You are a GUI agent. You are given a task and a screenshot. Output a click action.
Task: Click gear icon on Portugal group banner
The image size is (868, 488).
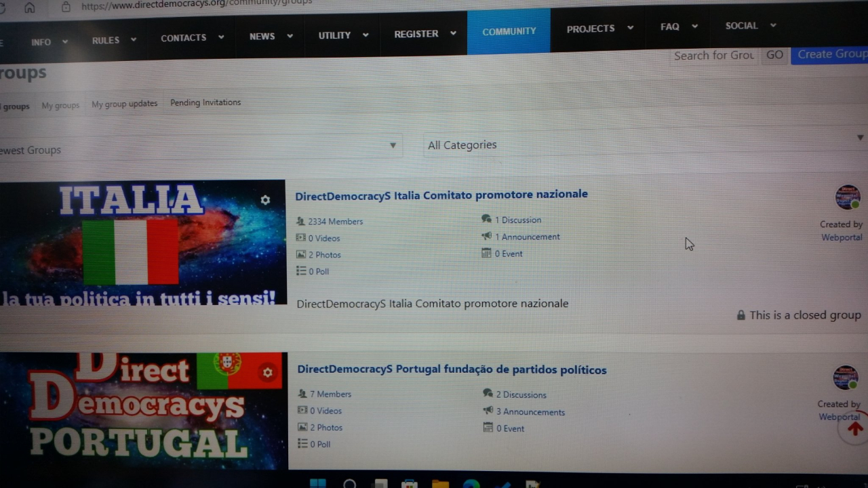(x=268, y=373)
